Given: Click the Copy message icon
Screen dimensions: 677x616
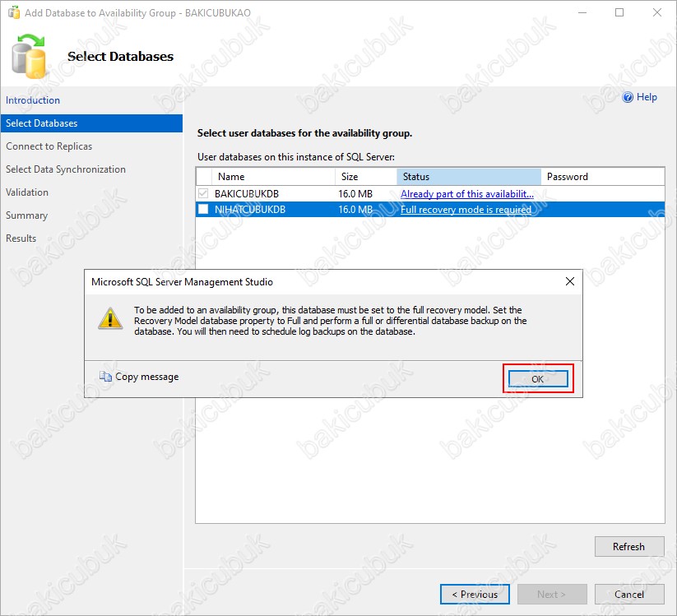Looking at the screenshot, I should 105,377.
